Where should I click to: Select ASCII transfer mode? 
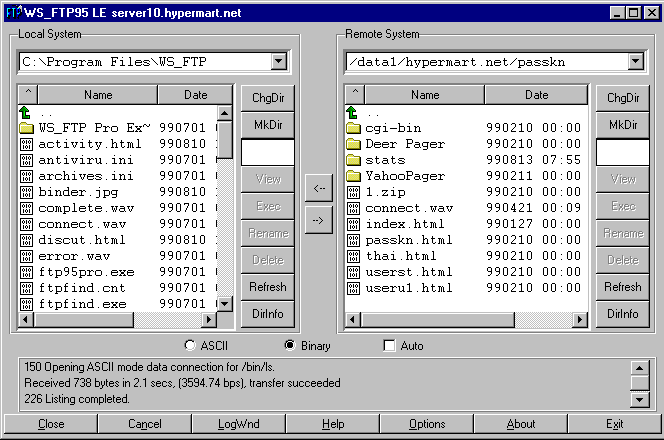[190, 346]
